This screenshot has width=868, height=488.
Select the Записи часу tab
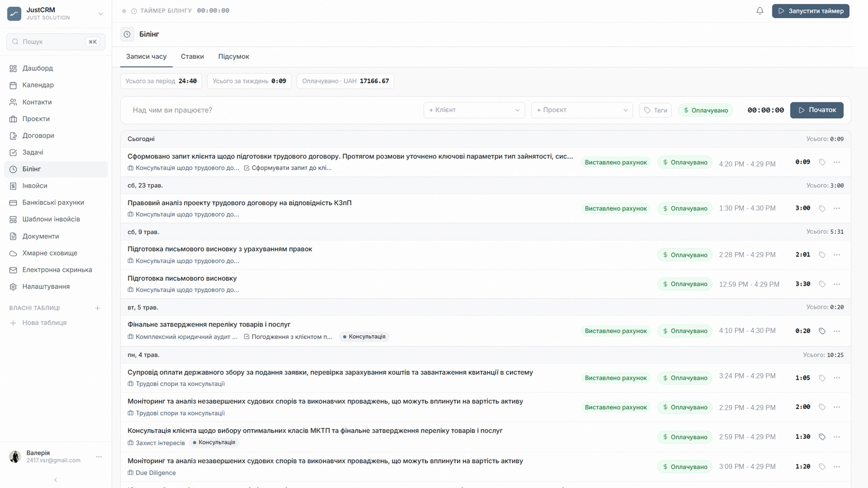click(x=146, y=56)
